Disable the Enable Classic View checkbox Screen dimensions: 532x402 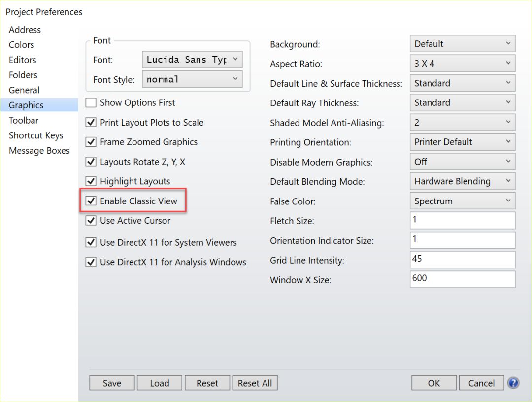coord(91,201)
